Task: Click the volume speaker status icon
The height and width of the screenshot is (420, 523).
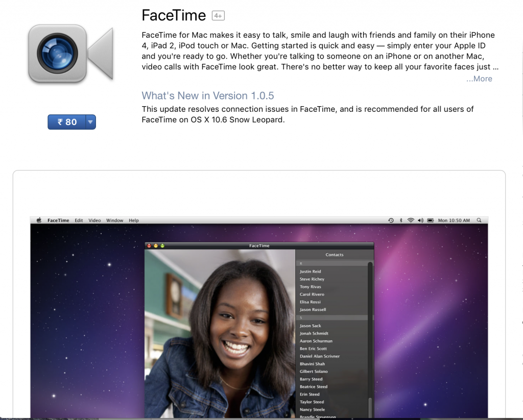Action: point(421,220)
